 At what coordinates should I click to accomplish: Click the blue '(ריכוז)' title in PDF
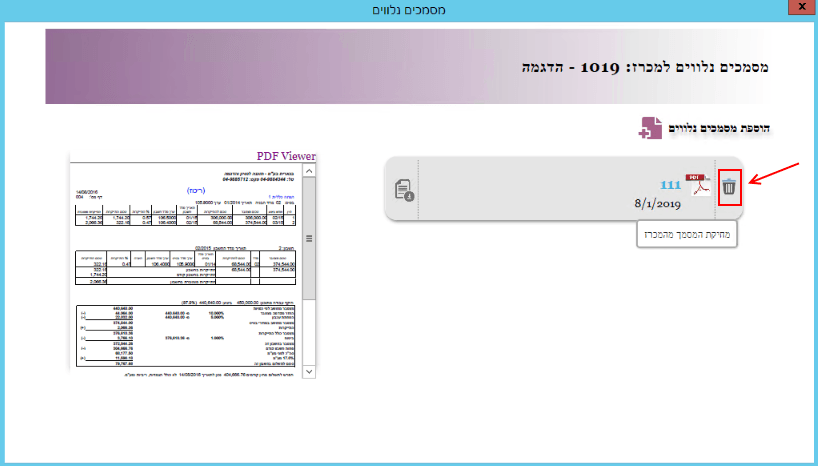tap(197, 187)
